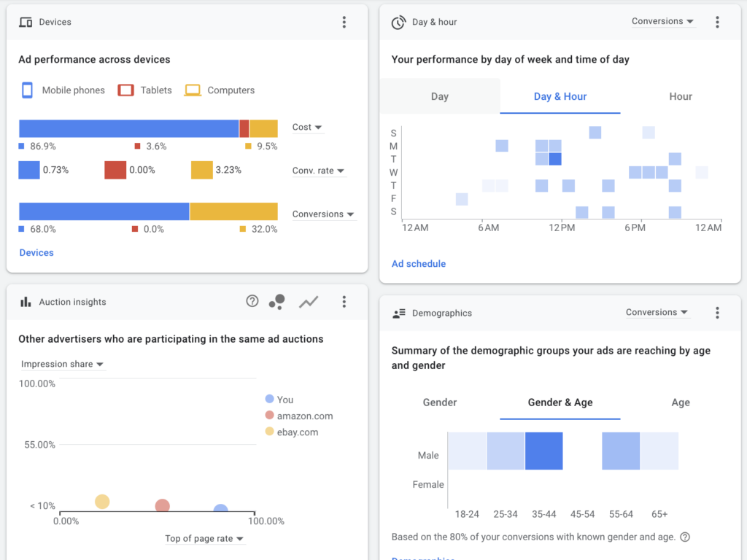Switch to line chart view in Auction insights
Viewport: 747px width, 560px height.
(309, 301)
